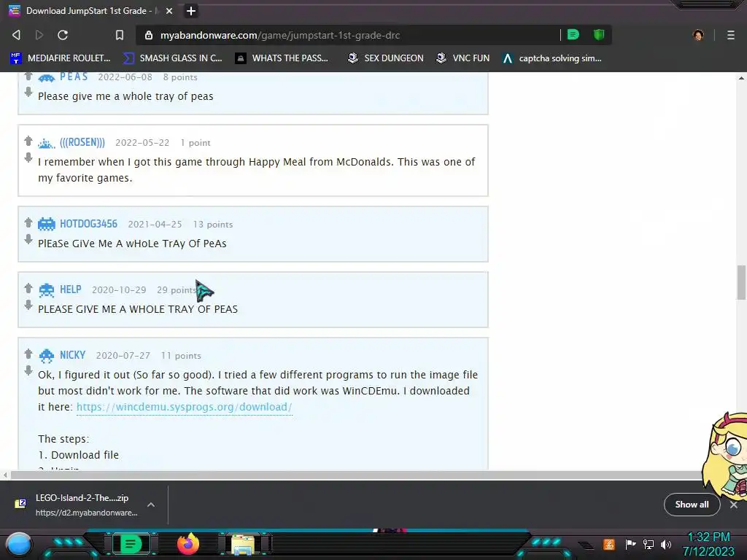Viewport: 747px width, 560px height.
Task: Click the vertical scrollbar thumb
Action: coord(741,282)
